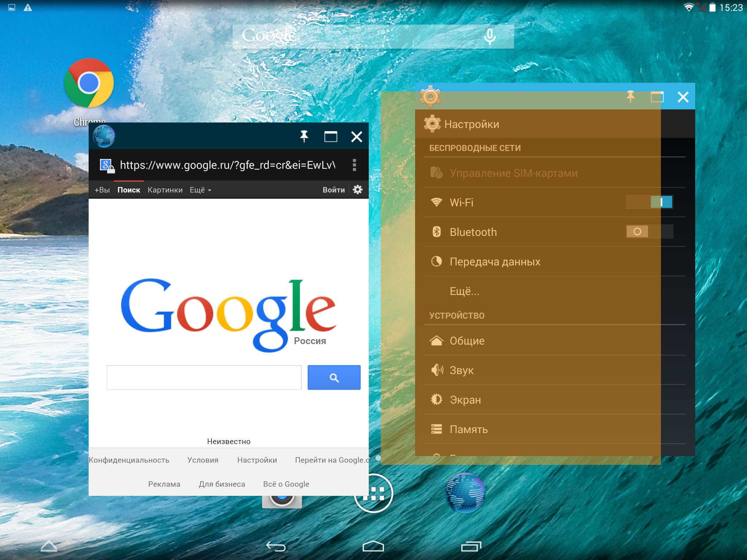Select the Картинки tab

165,190
